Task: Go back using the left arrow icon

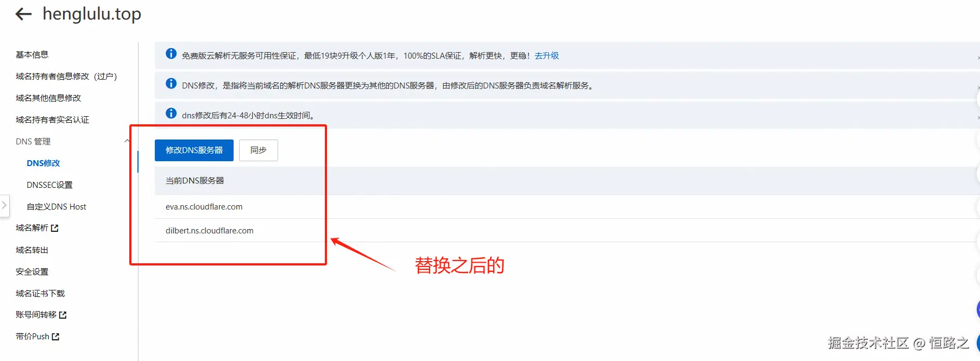Action: [23, 14]
